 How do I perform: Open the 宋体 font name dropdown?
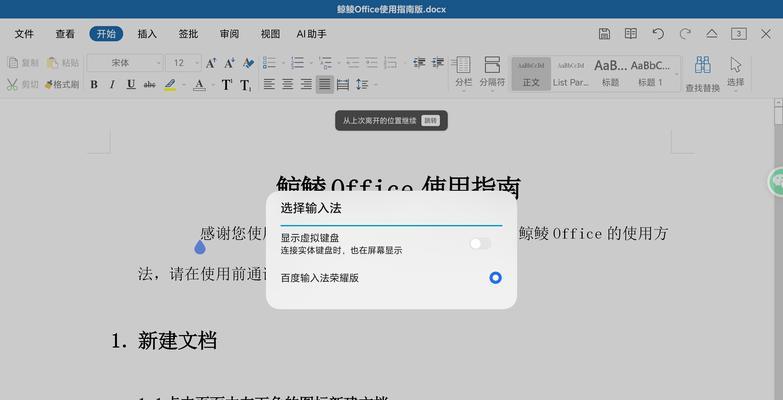(125, 63)
